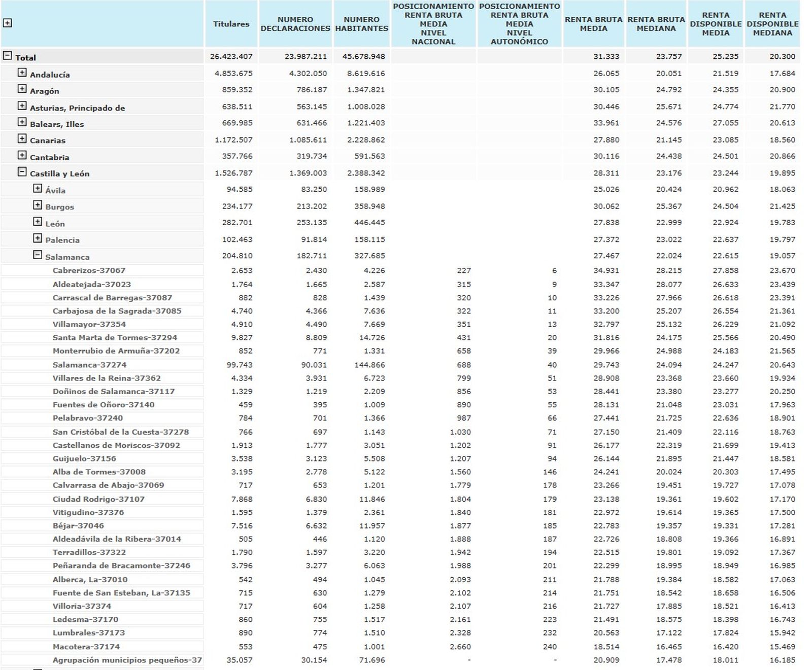Collapse the Total root row
The width and height of the screenshot is (812, 670).
[7, 56]
